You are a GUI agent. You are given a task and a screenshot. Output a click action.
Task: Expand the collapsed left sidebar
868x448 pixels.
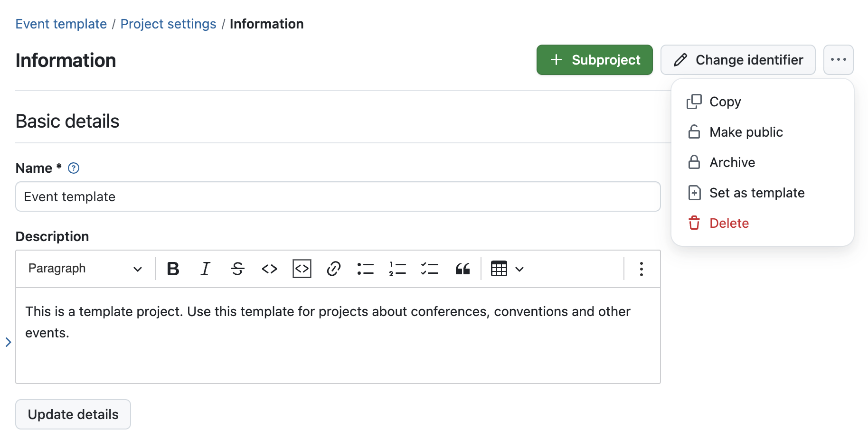(x=8, y=342)
